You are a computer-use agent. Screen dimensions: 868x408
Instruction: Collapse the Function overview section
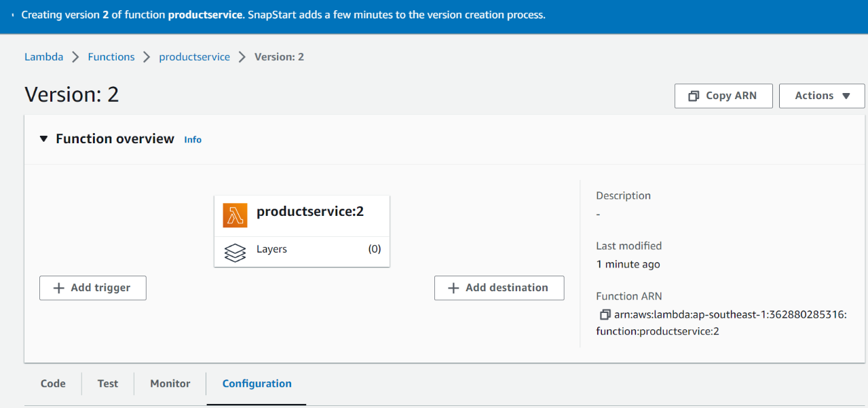coord(43,138)
